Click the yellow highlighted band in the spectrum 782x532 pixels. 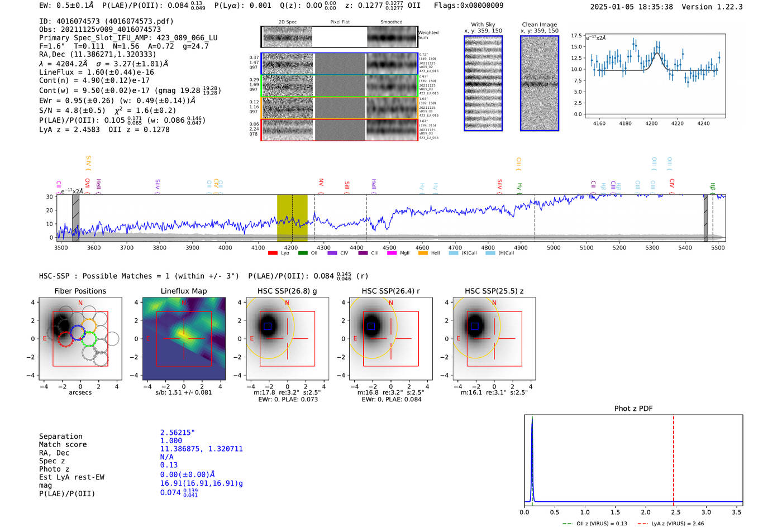[x=292, y=218]
